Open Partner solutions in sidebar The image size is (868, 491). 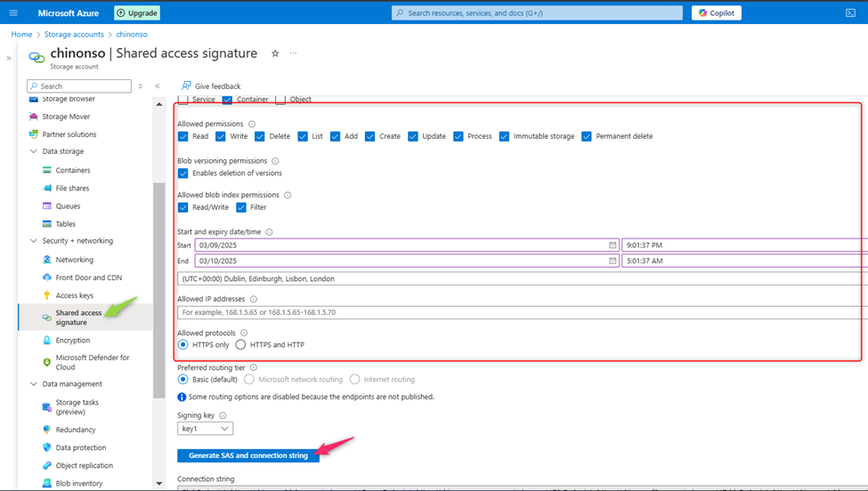[69, 134]
